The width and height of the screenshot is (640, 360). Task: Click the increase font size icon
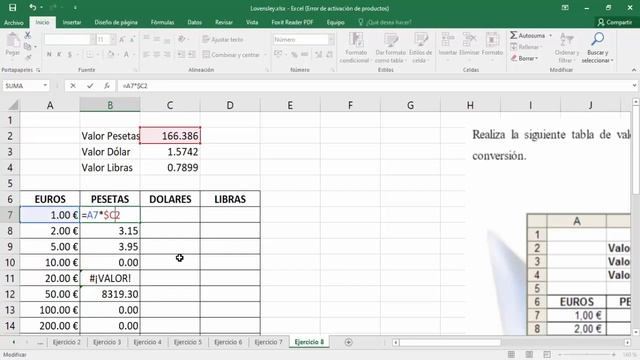pos(122,40)
